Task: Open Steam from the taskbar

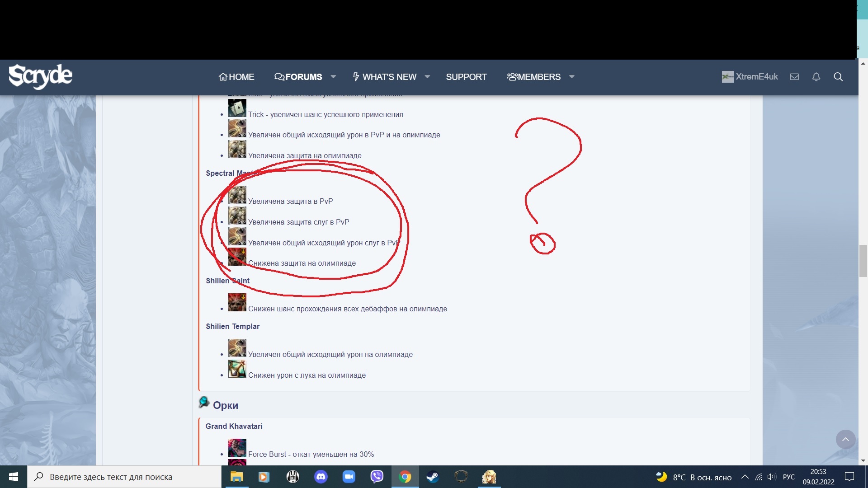Action: click(433, 477)
